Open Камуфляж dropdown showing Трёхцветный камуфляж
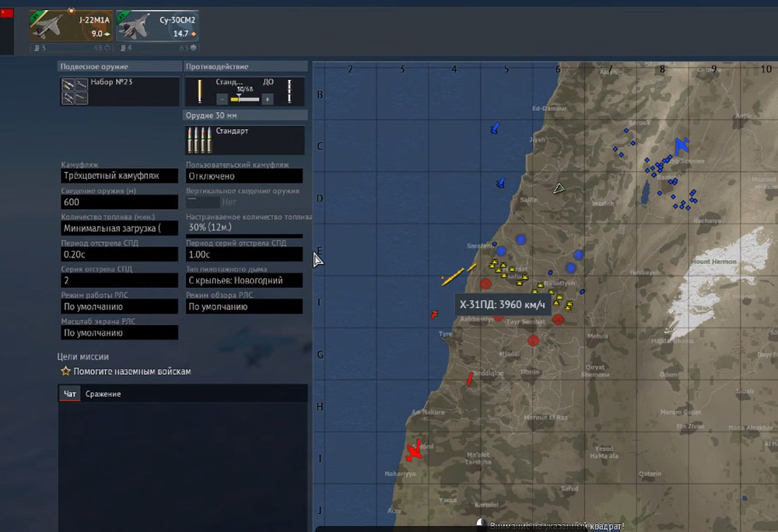The height and width of the screenshot is (532, 778). pyautogui.click(x=119, y=176)
